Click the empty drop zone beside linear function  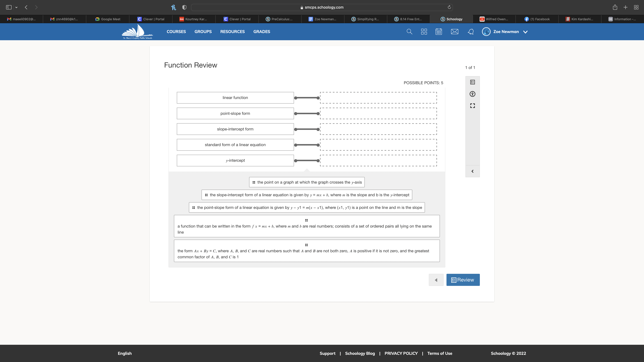[378, 98]
